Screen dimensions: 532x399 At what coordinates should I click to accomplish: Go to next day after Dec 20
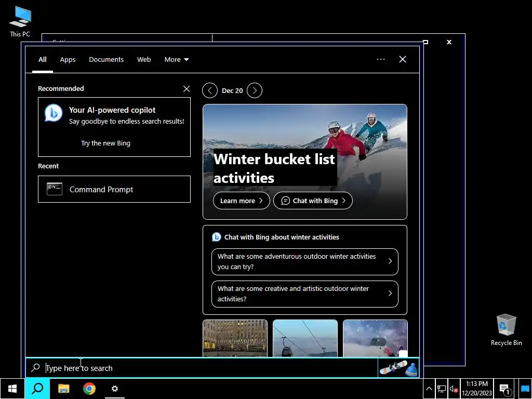click(255, 90)
